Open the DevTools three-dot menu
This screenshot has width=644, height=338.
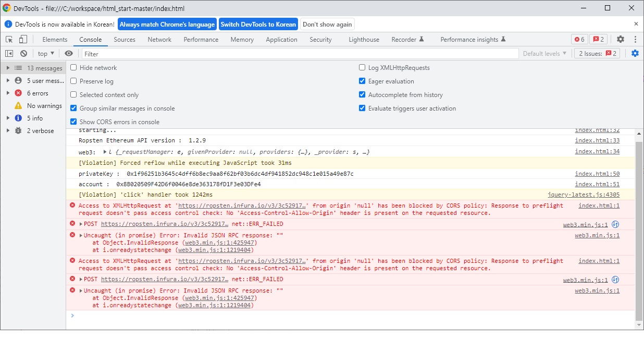click(635, 40)
